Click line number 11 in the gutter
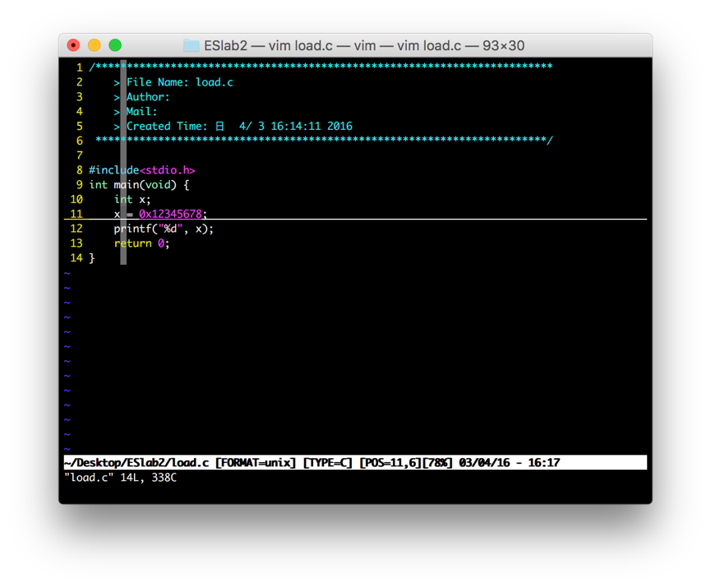 [76, 214]
